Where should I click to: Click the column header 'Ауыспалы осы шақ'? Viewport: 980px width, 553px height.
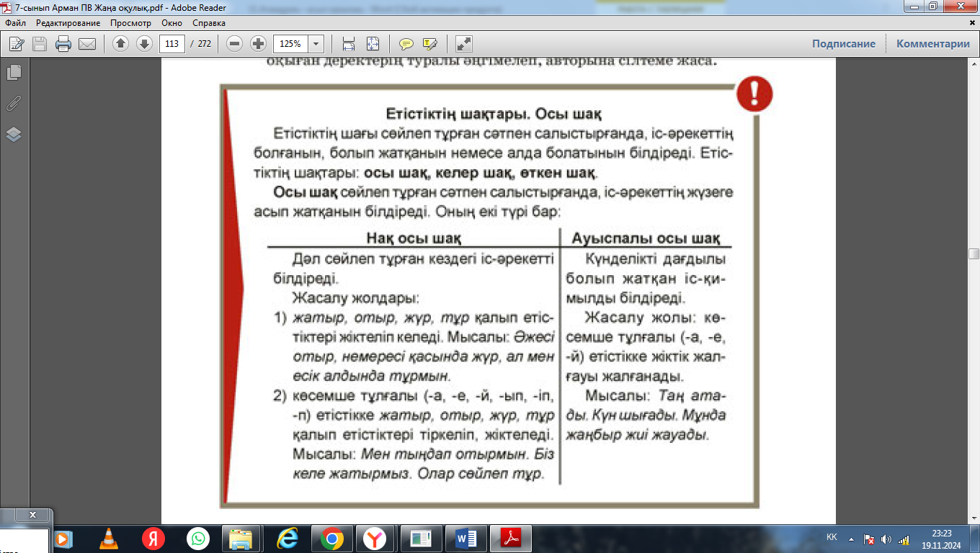click(645, 238)
